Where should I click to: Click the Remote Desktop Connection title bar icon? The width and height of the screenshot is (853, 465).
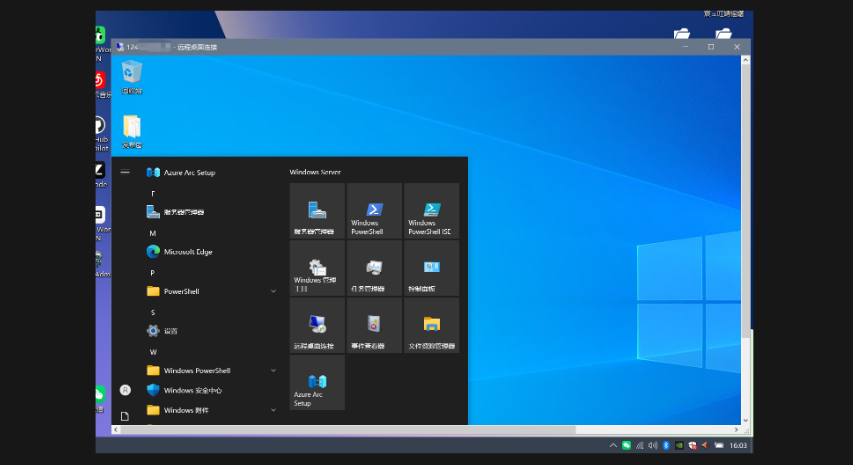(x=120, y=47)
